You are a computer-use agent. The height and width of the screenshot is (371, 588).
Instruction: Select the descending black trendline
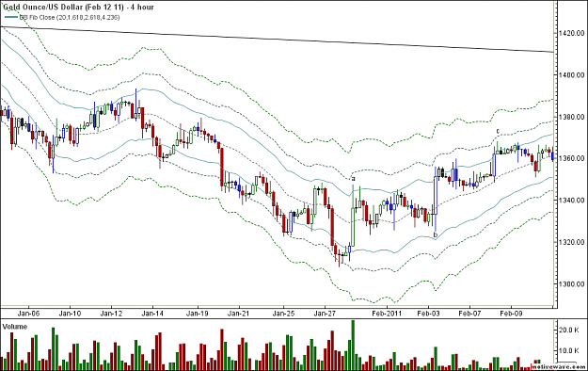click(x=278, y=39)
